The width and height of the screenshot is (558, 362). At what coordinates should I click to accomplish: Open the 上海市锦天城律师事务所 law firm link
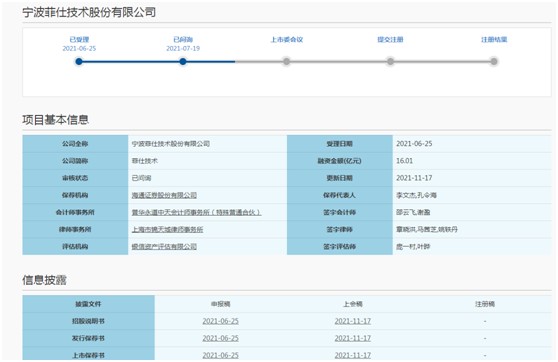167,230
